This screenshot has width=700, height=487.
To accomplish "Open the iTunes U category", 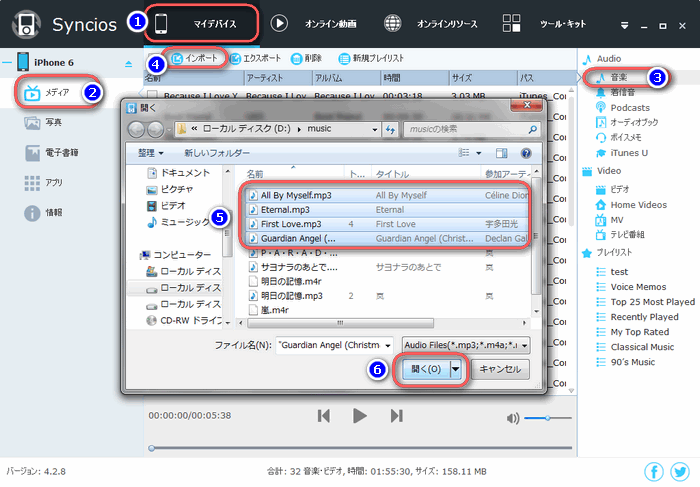I will point(622,153).
